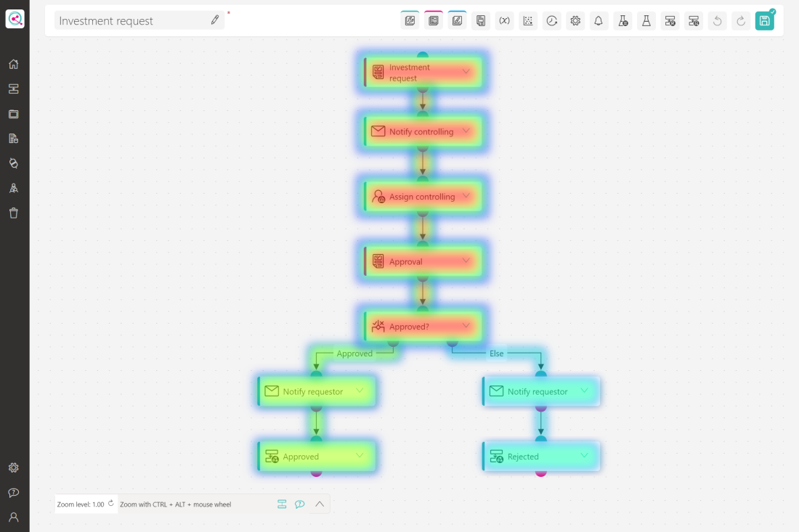Click the plain flask test icon

(646, 21)
